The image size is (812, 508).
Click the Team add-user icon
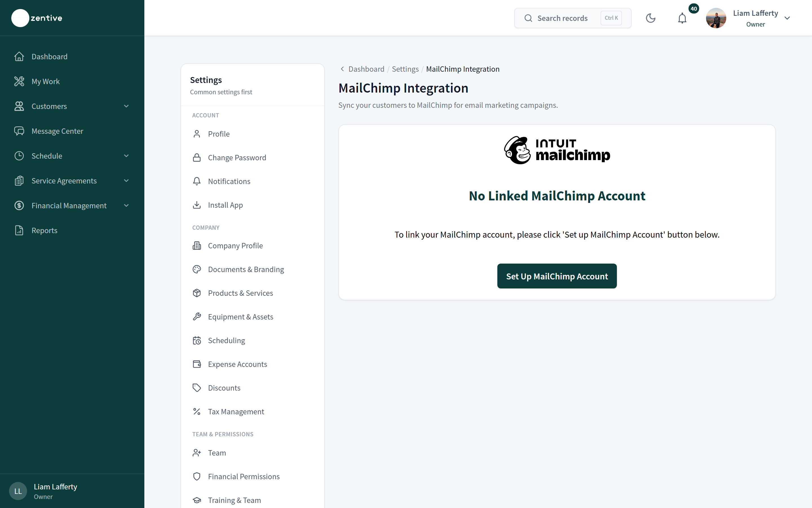197,453
